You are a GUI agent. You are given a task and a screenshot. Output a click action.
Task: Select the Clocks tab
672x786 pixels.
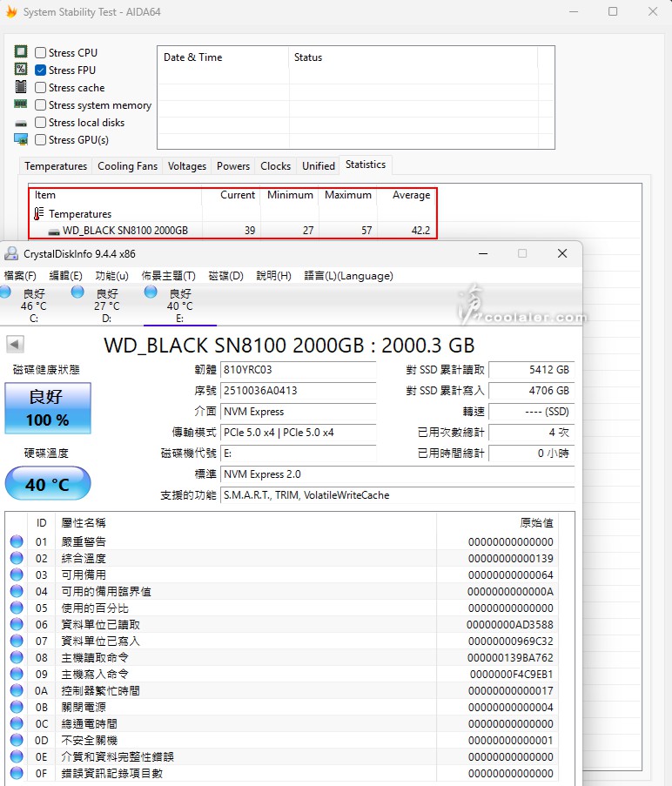pos(276,166)
